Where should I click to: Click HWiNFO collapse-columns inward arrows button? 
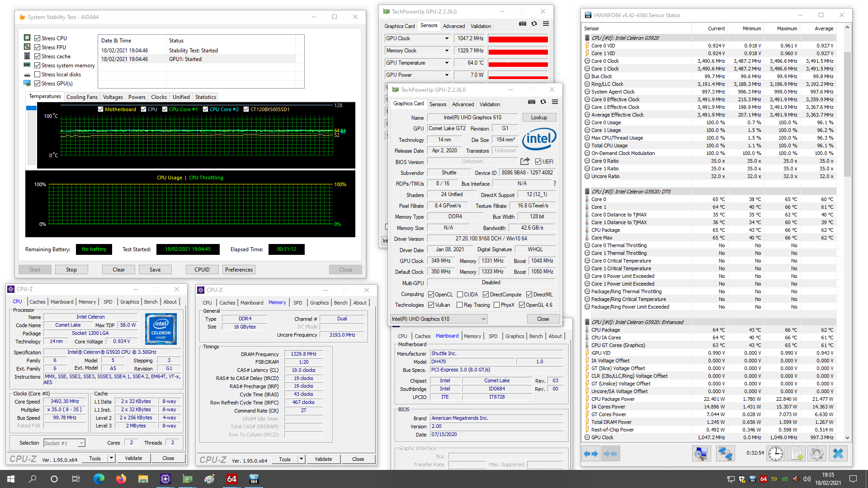610,454
